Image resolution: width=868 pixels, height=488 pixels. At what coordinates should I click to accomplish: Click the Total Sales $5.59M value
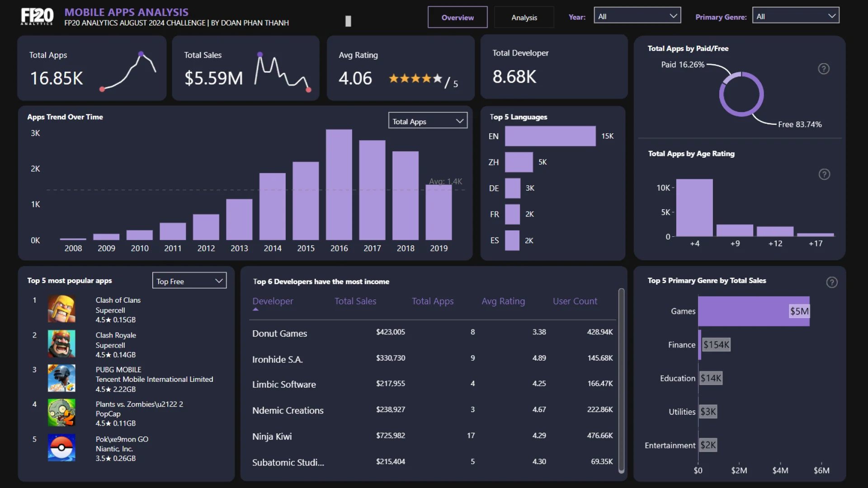[x=213, y=79]
